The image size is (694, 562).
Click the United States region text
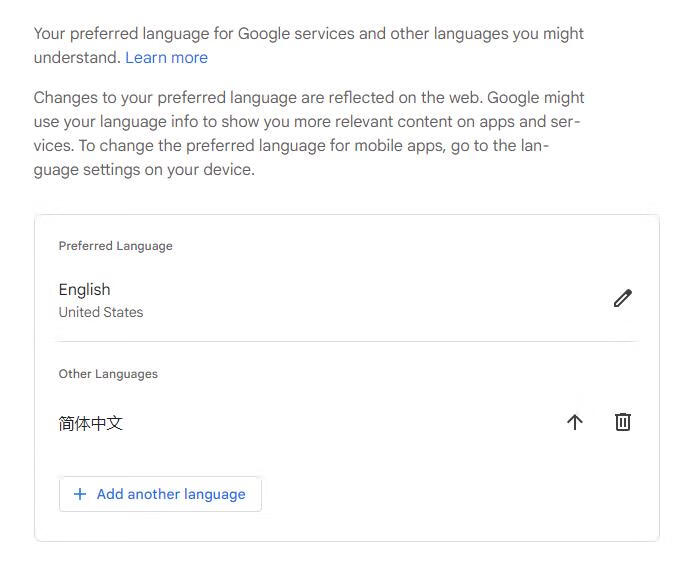coord(100,312)
